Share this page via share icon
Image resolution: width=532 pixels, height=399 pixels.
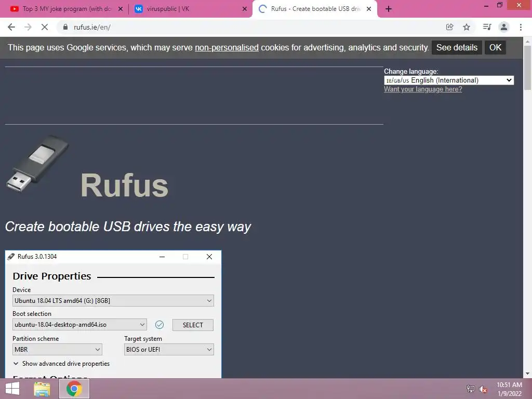[x=449, y=27]
